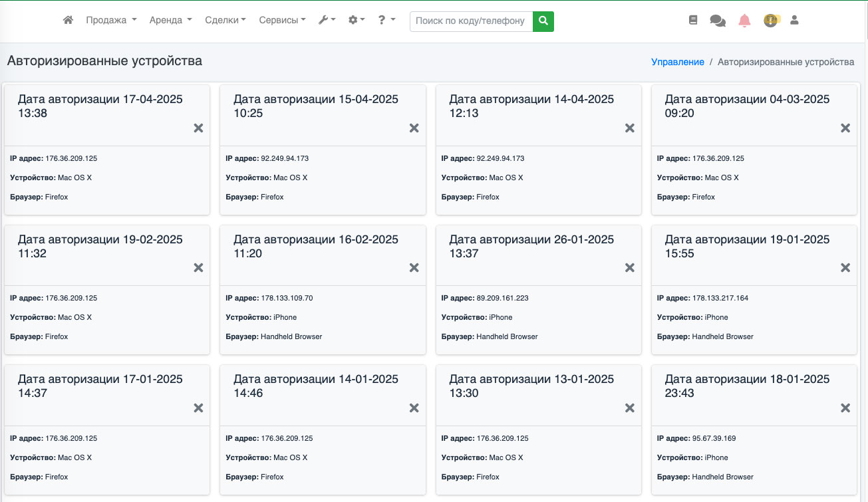This screenshot has width=868, height=502.
Task: Open the Сервисы menu
Action: (x=282, y=21)
